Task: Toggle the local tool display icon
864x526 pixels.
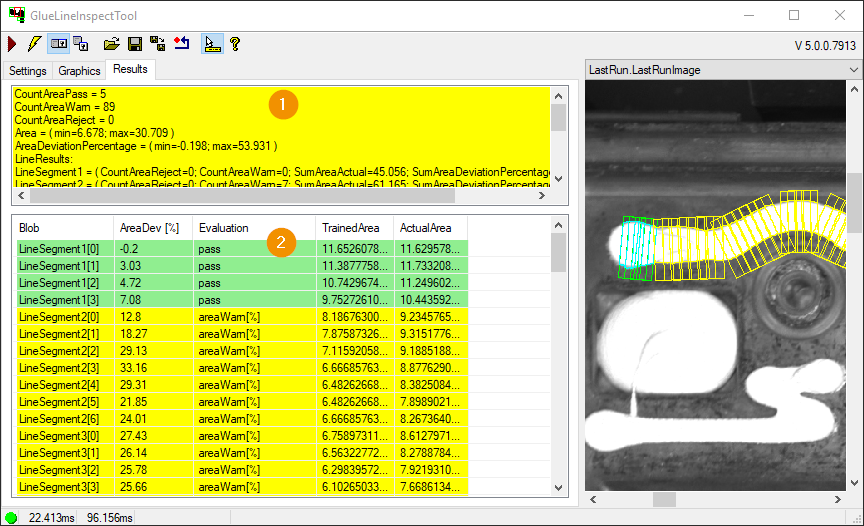Action: 58,44
